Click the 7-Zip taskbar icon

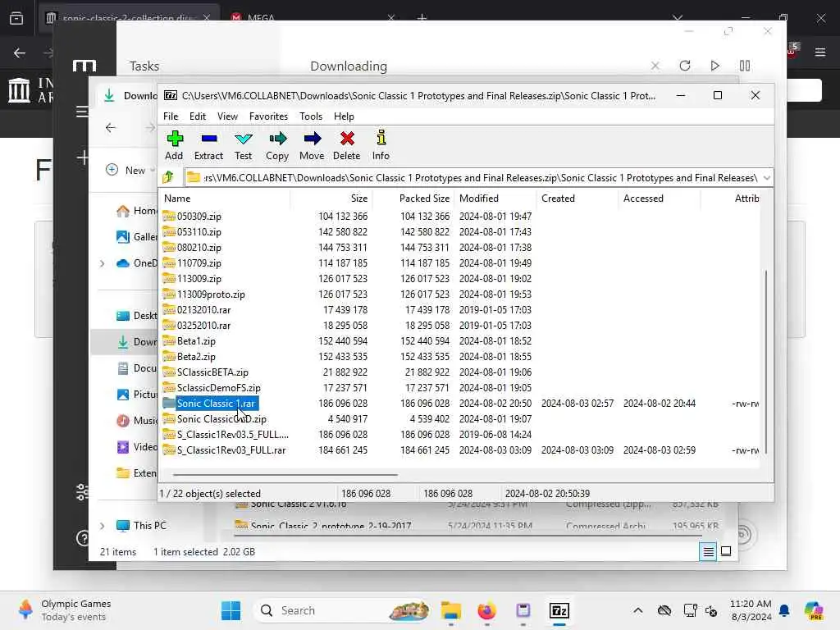559,610
